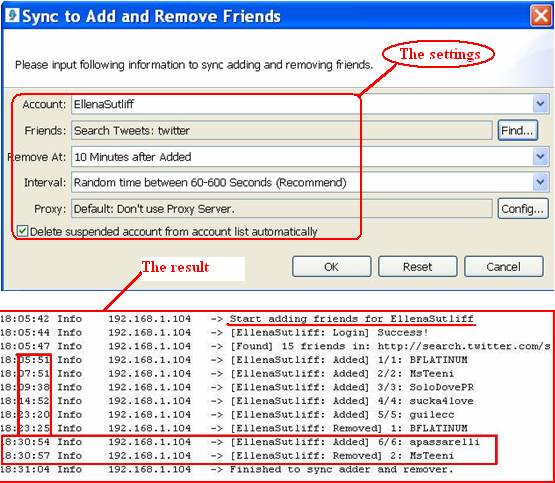Expand the Account dropdown arrow
Image resolution: width=555 pixels, height=483 pixels.
coord(540,104)
